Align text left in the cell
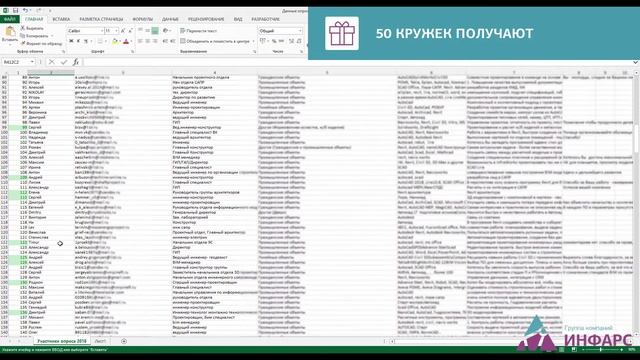 140,41
